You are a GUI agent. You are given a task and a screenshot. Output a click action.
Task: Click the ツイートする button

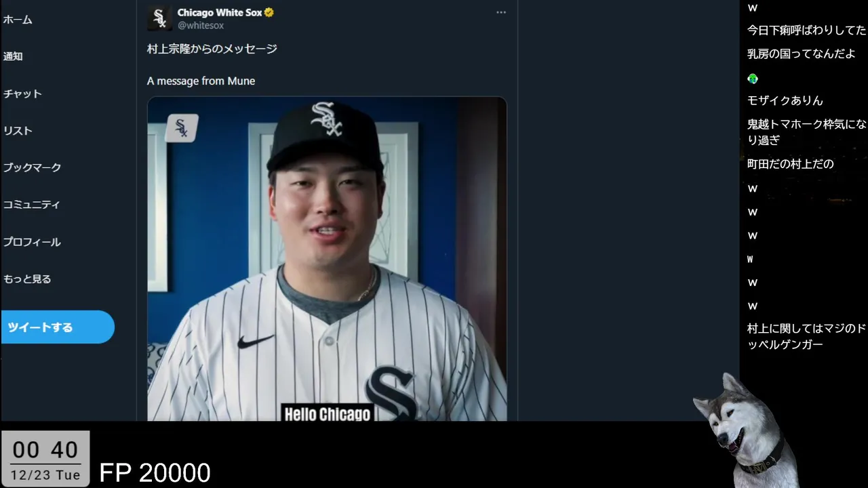coord(57,327)
